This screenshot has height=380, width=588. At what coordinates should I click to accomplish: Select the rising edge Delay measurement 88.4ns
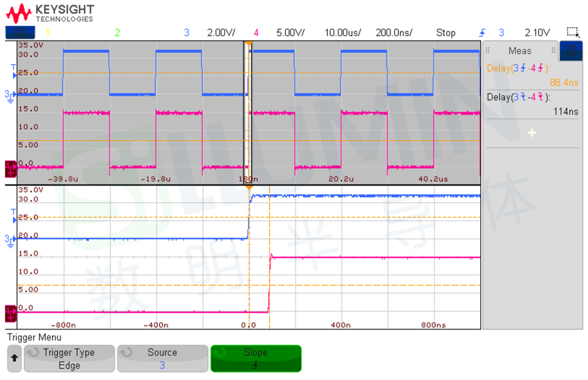(532, 75)
